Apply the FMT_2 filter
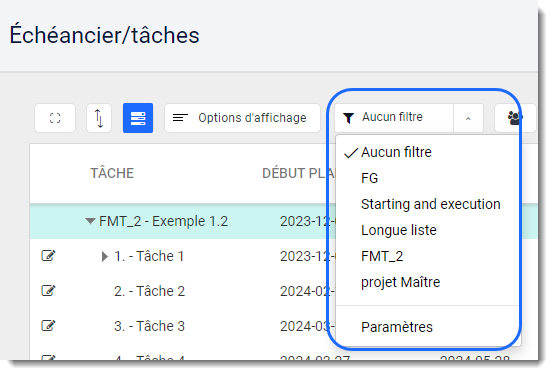The width and height of the screenshot is (553, 375). (x=382, y=256)
